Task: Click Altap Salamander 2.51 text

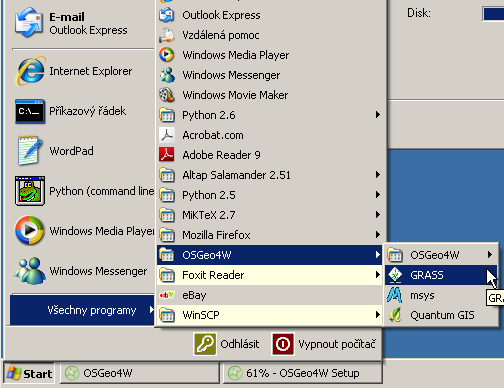Action: tap(236, 175)
